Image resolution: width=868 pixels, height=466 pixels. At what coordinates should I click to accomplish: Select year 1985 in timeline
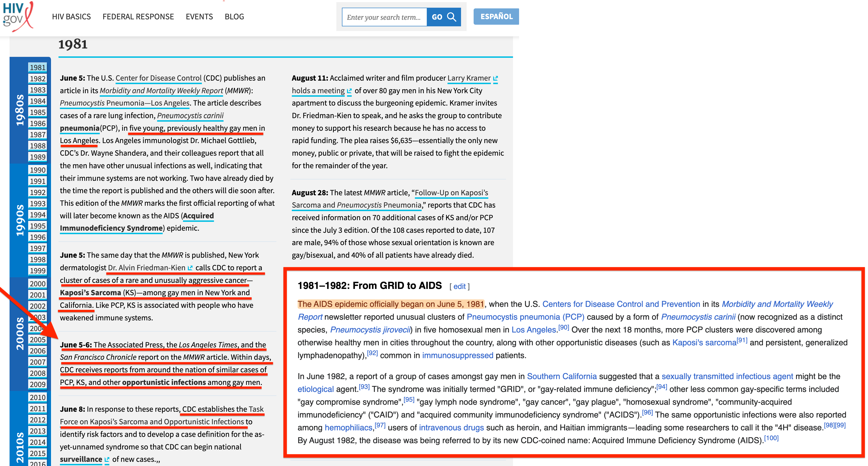(37, 112)
